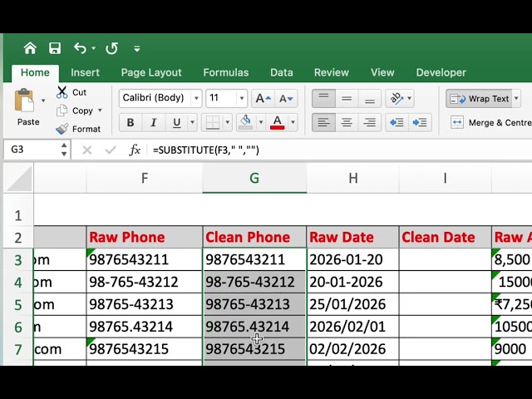Open the Page Layout tab
Viewport: 532px width, 399px height.
click(x=151, y=72)
